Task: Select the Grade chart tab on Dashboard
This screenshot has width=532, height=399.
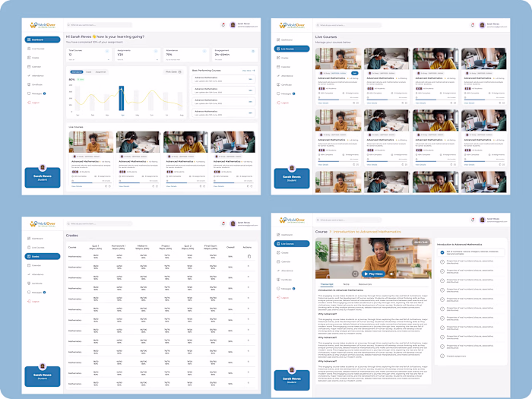Action: [x=89, y=72]
